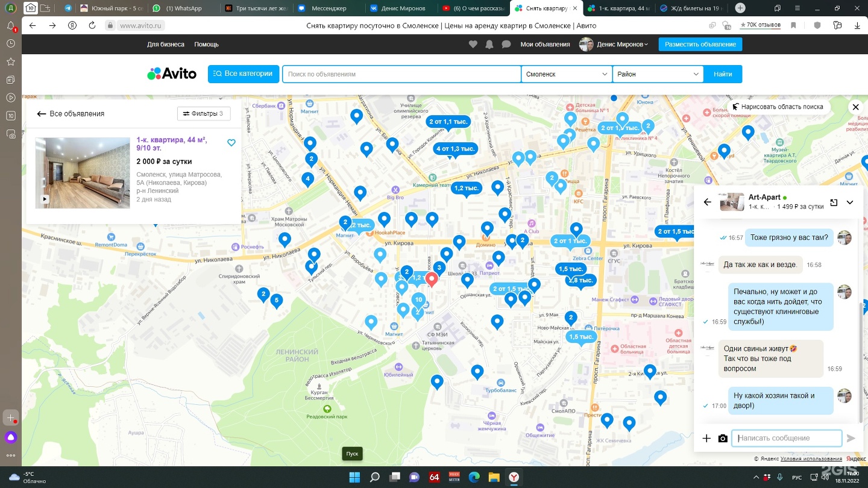Viewport: 868px width, 488px height.
Task: Open Windows Start button on taskbar
Action: tap(354, 477)
